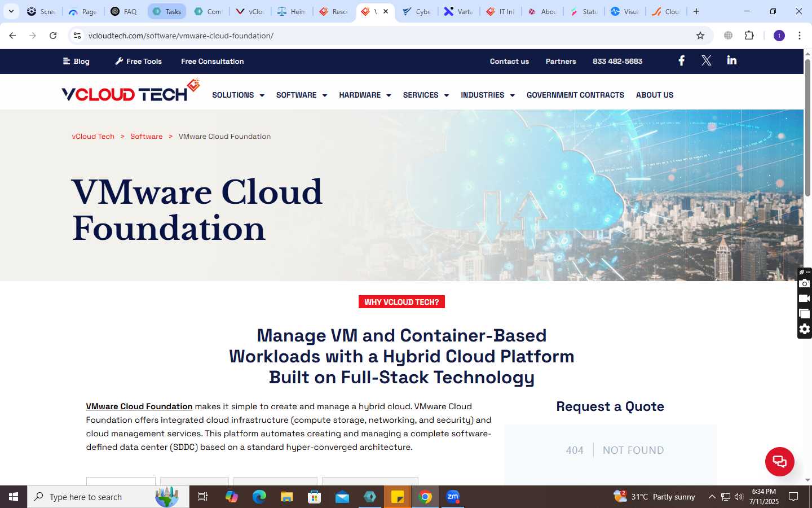Open File Explorer from the taskbar
The image size is (812, 508).
pos(287,497)
